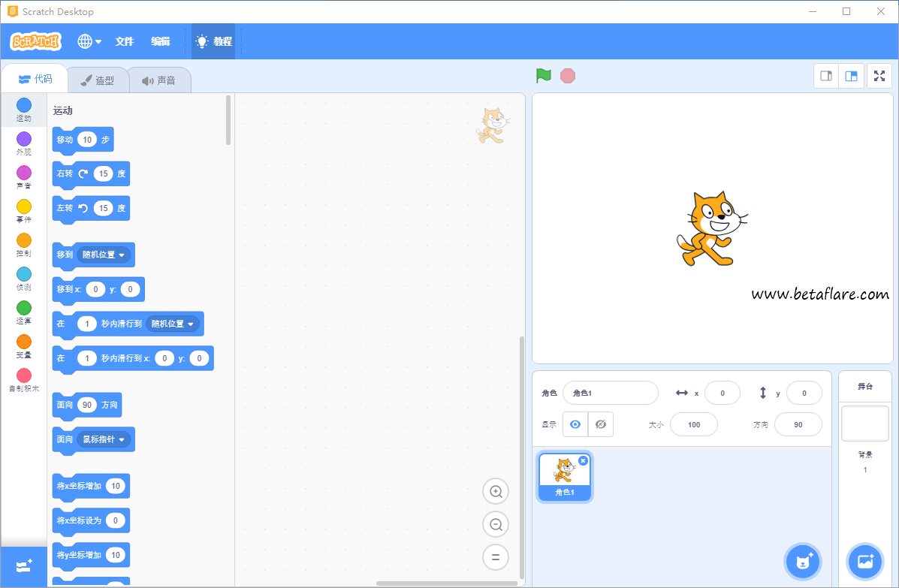Switch to the 造型 tab
Viewport: 899px width, 588px height.
(97, 80)
